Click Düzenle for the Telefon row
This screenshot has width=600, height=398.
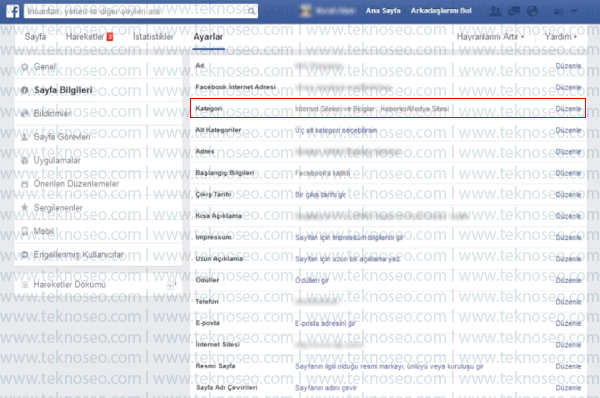point(568,302)
